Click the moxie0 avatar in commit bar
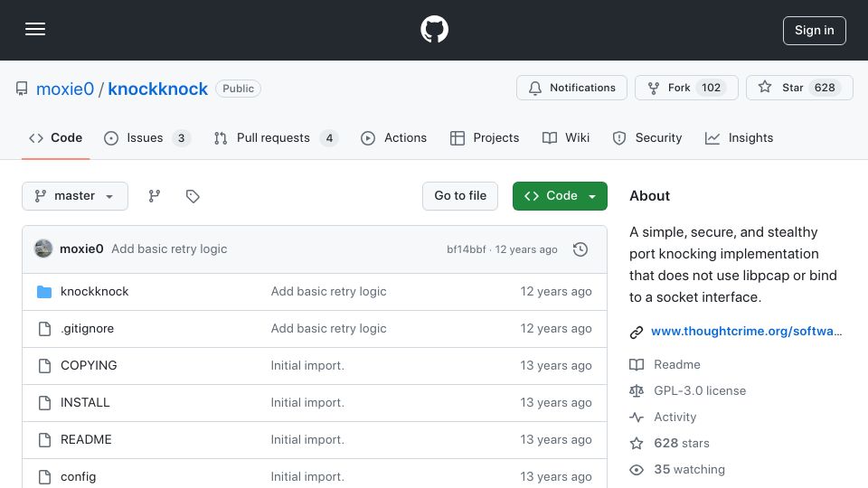This screenshot has width=868, height=488. point(43,249)
